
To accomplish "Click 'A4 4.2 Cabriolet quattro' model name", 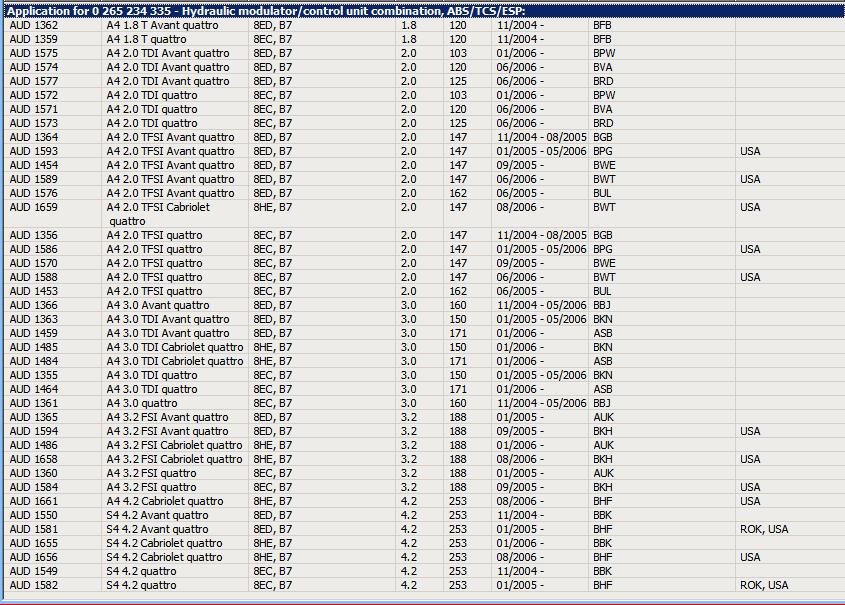I will pos(165,502).
